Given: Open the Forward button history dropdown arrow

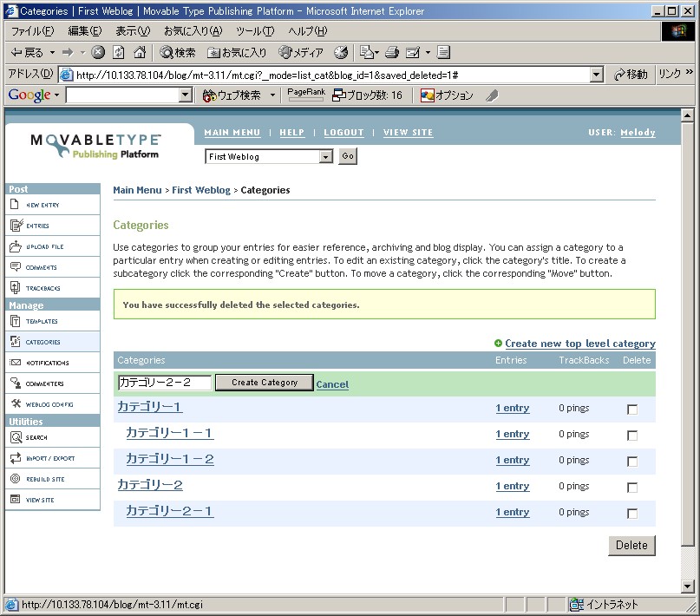Looking at the screenshot, I should tap(82, 53).
